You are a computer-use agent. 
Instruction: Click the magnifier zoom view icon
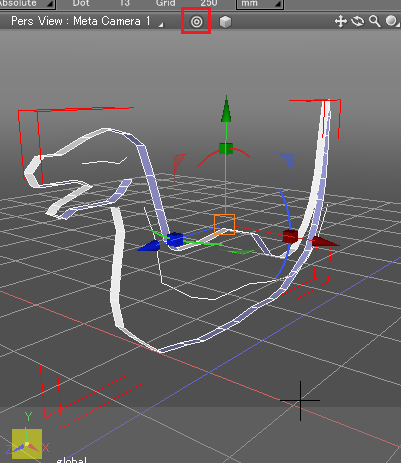click(x=375, y=21)
